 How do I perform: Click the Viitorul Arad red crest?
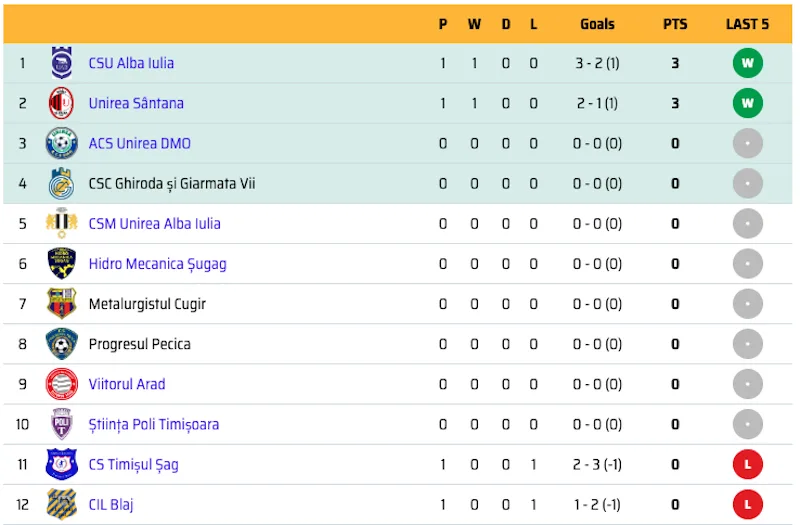(62, 384)
